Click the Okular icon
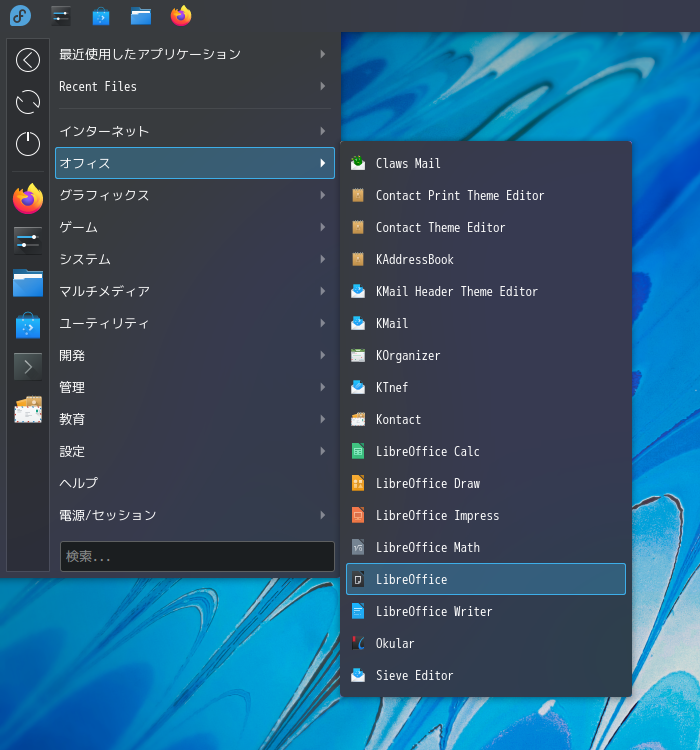 [x=358, y=643]
